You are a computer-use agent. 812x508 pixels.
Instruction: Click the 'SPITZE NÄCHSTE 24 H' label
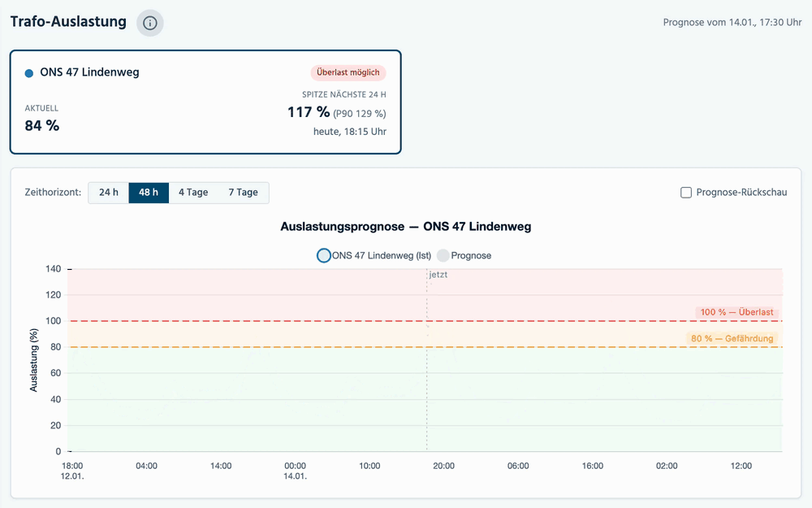click(343, 94)
